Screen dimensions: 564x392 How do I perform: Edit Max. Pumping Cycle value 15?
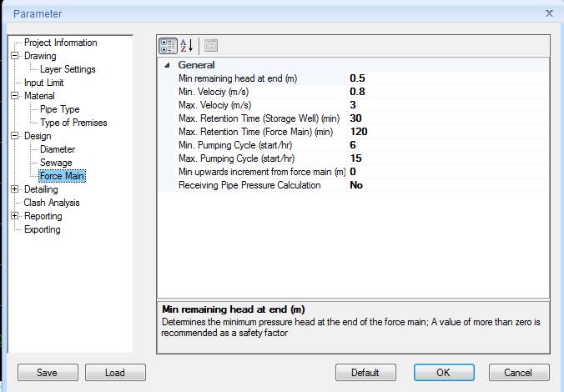448,158
